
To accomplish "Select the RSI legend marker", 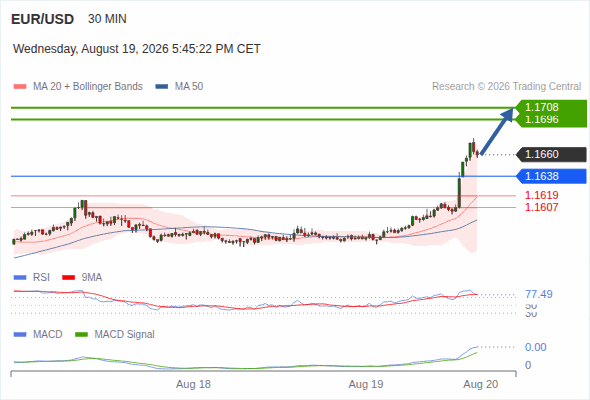I will [x=20, y=278].
